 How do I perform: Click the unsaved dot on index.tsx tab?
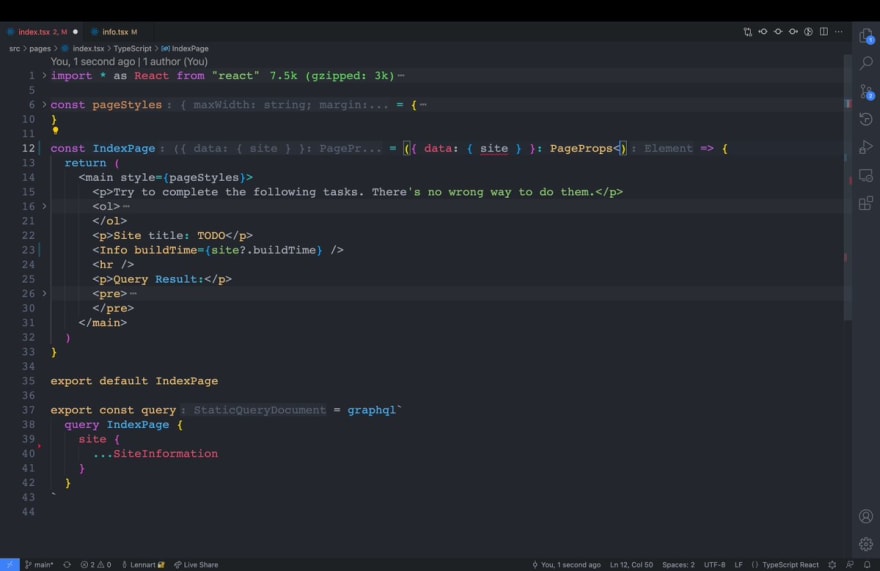coord(75,32)
